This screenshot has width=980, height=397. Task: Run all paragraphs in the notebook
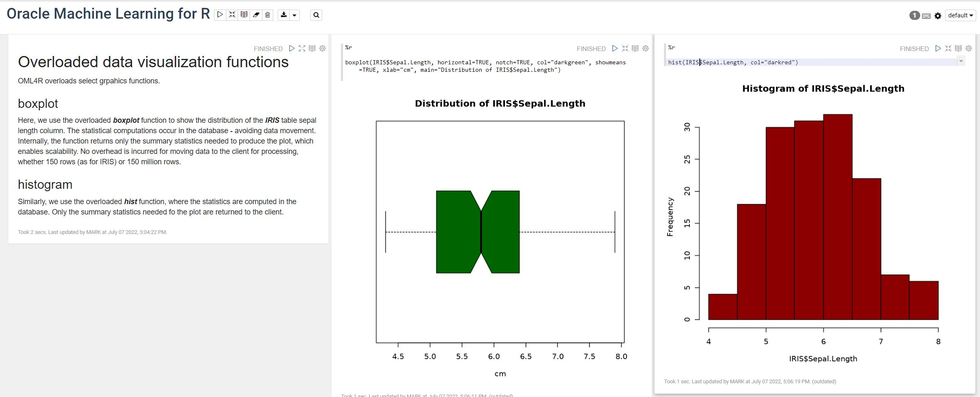(220, 15)
